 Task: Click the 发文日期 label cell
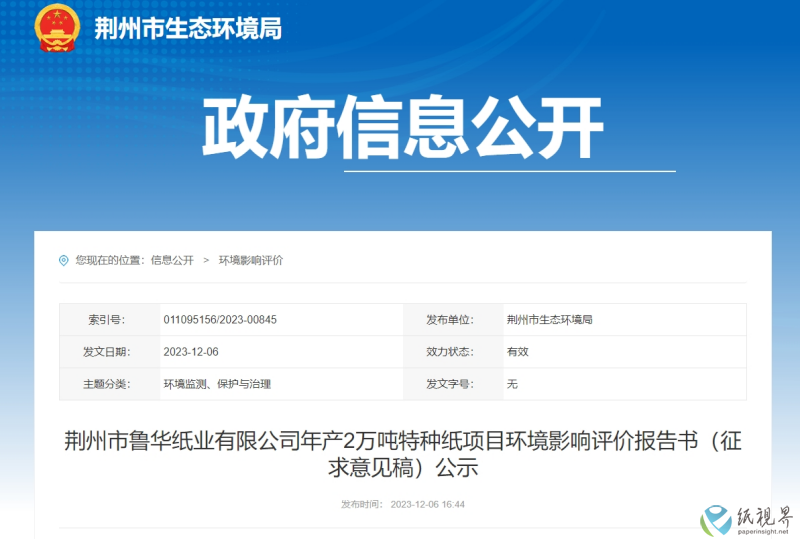pyautogui.click(x=110, y=352)
